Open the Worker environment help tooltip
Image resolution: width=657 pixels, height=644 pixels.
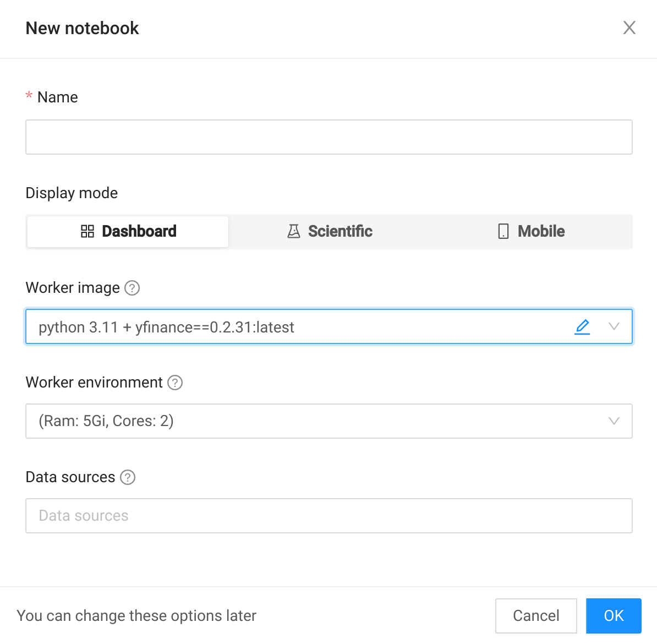point(174,383)
